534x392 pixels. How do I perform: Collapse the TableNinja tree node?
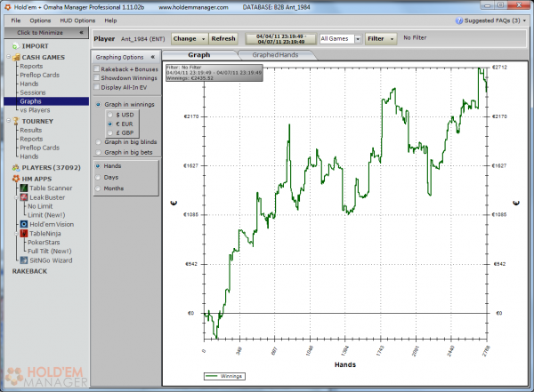pyautogui.click(x=16, y=234)
